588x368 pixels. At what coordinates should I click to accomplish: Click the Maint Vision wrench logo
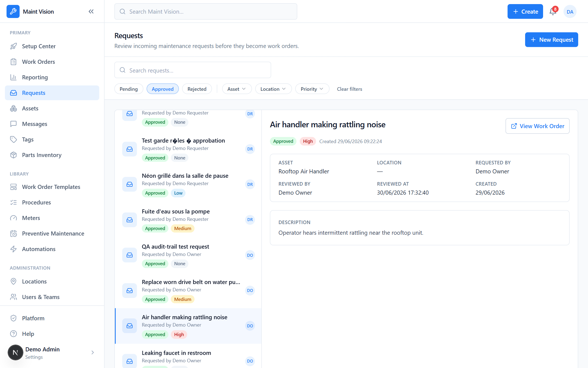tap(13, 11)
